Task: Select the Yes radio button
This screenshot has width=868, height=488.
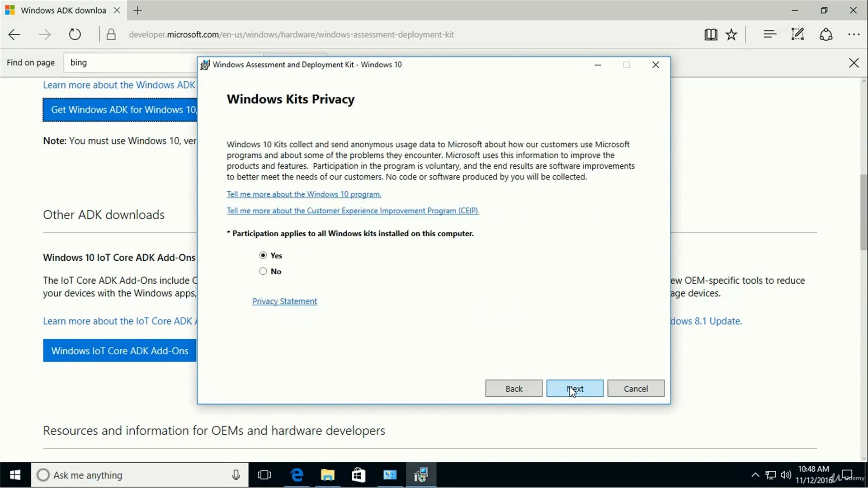Action: [x=263, y=256]
